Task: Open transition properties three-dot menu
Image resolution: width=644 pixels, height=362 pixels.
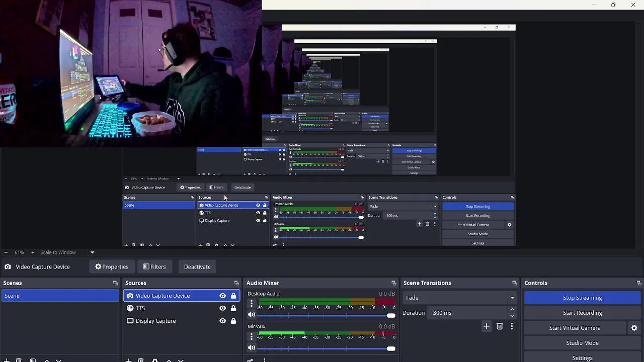Action: click(x=512, y=327)
